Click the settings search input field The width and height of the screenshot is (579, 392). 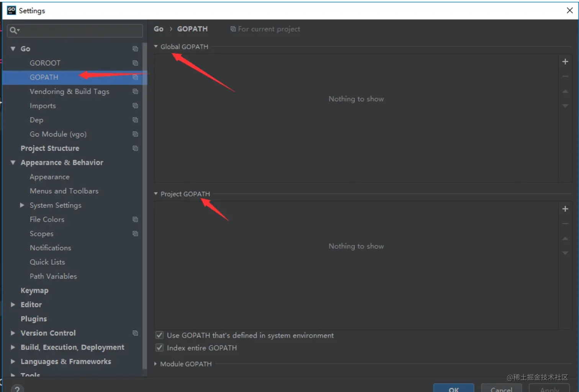[x=75, y=30]
